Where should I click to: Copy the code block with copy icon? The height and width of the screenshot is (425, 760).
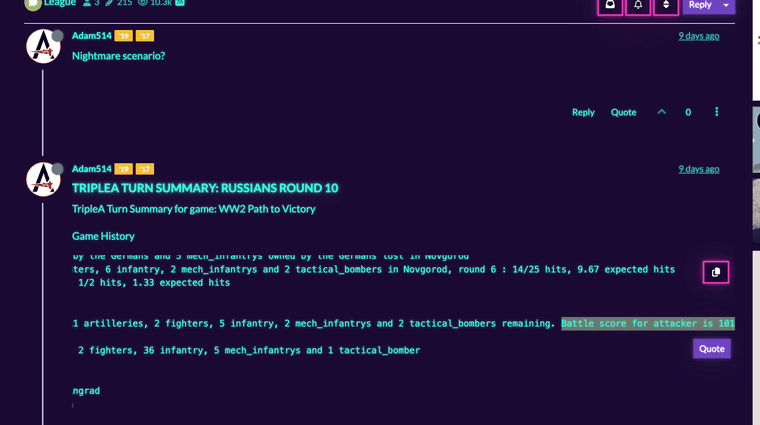pyautogui.click(x=715, y=272)
